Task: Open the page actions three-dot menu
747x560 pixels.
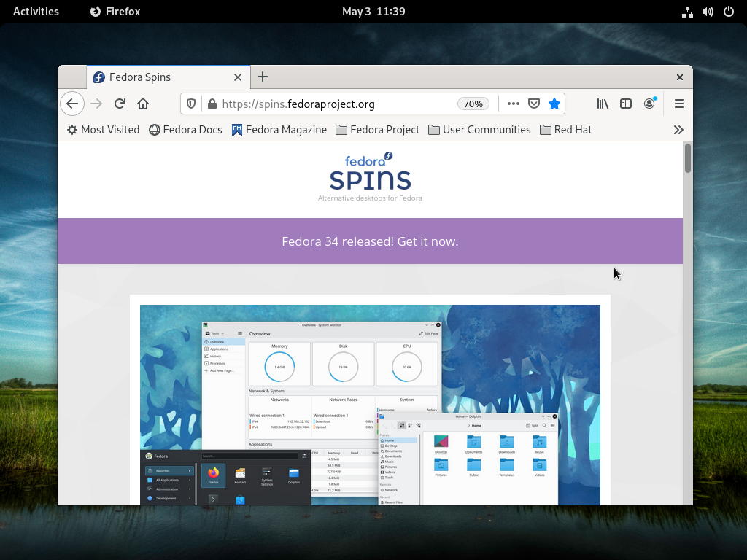Action: pos(514,104)
